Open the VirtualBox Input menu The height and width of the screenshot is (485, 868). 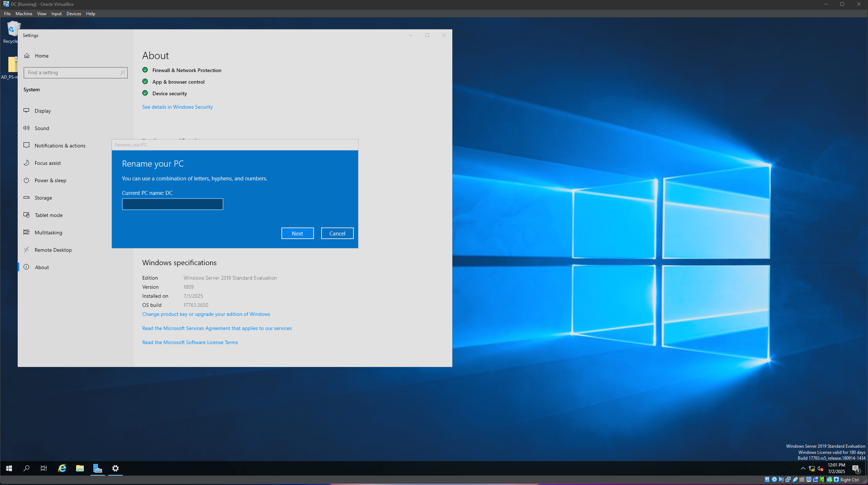tap(56, 14)
